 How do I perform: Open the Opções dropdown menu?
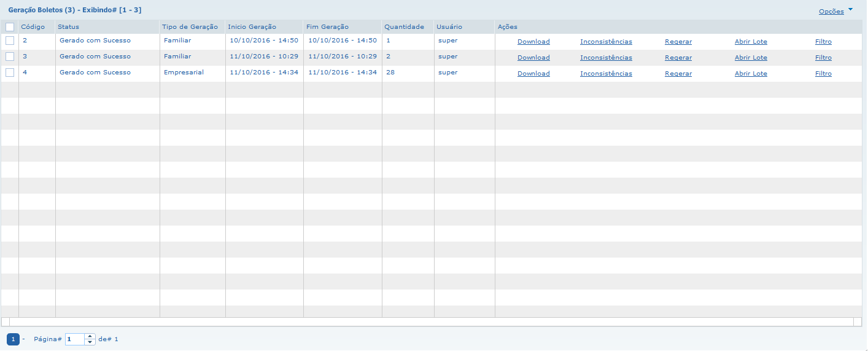831,12
